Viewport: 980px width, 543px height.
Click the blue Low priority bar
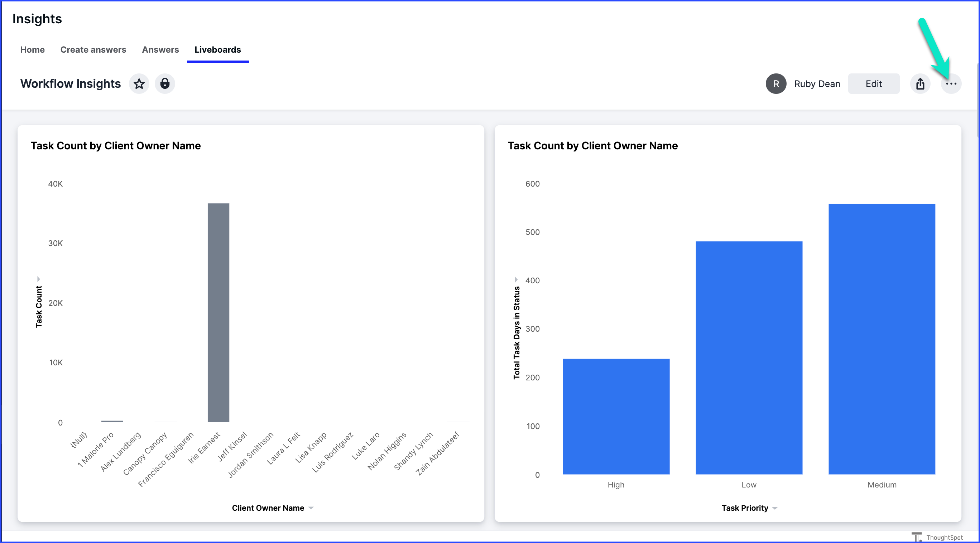click(749, 358)
